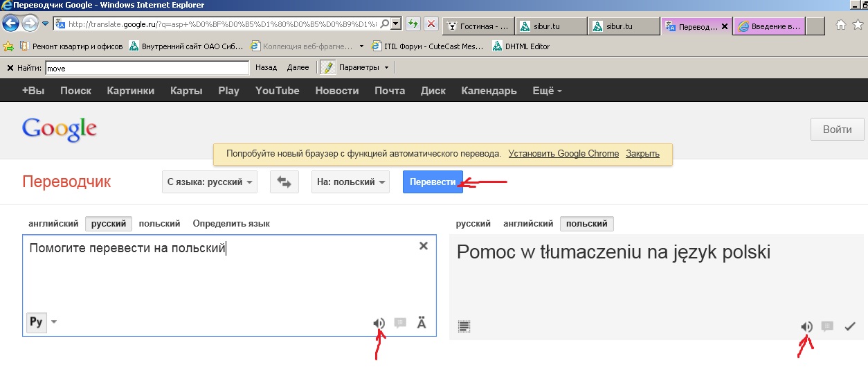This screenshot has width=868, height=388.
Task: Expand the Коллекция веб-фрагментов dropdown arrow
Action: click(361, 46)
